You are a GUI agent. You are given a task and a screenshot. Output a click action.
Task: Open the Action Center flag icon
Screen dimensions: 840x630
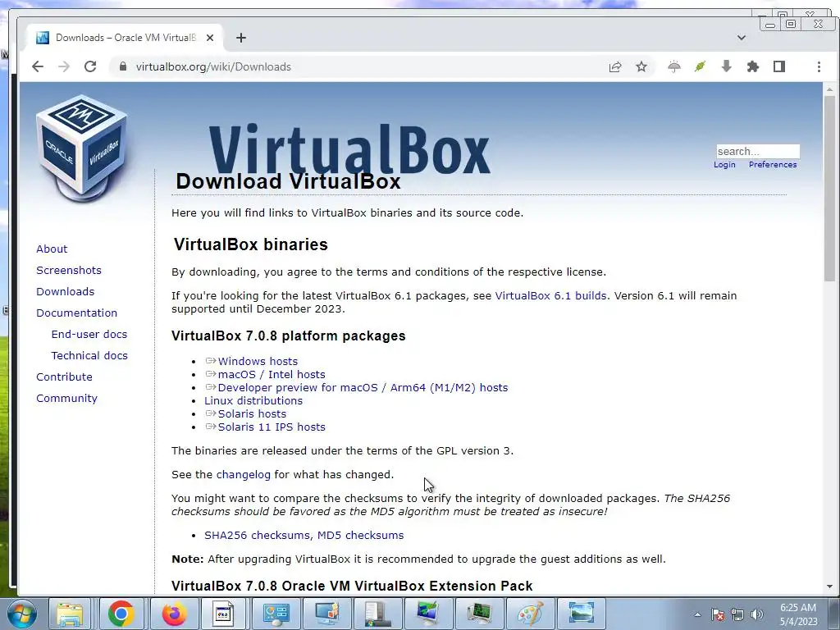point(718,614)
